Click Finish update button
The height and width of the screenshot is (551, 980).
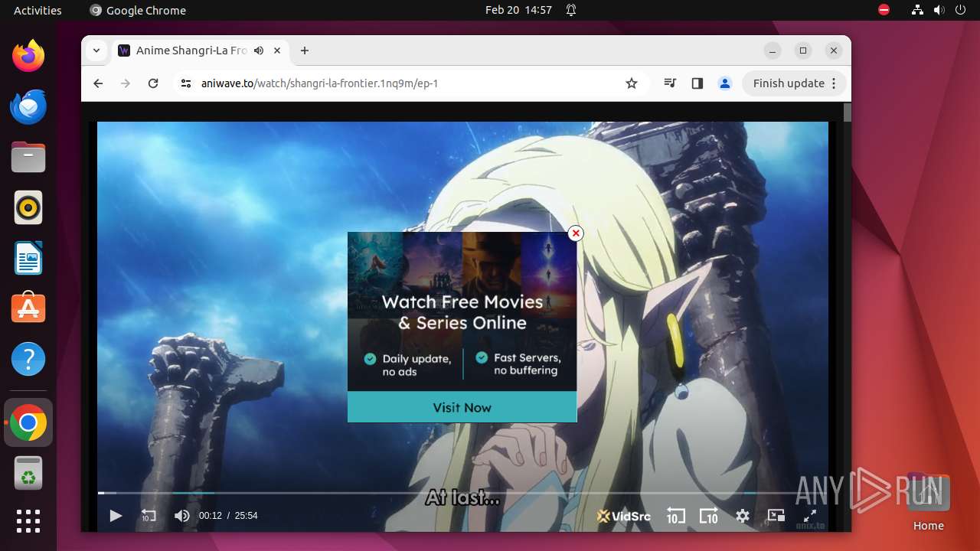pyautogui.click(x=789, y=83)
